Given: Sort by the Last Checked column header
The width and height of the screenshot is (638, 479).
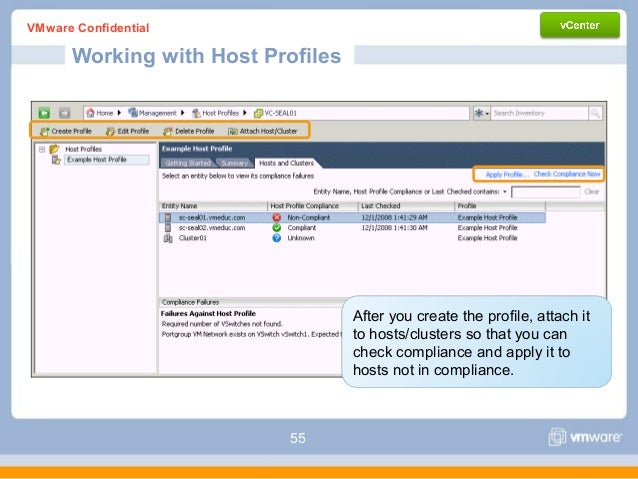Looking at the screenshot, I should [406, 206].
